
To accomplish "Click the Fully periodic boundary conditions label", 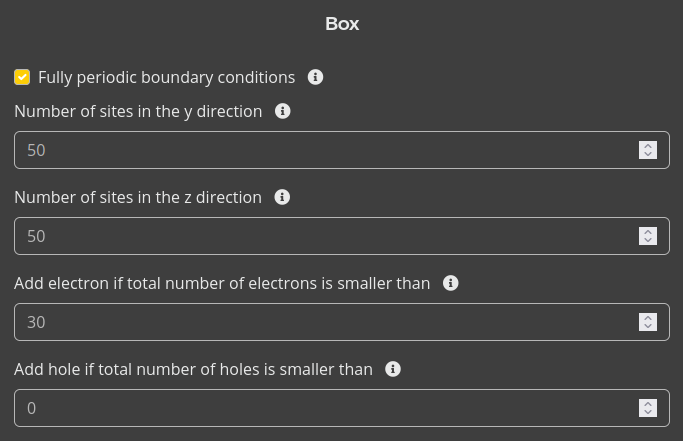I will coord(166,77).
